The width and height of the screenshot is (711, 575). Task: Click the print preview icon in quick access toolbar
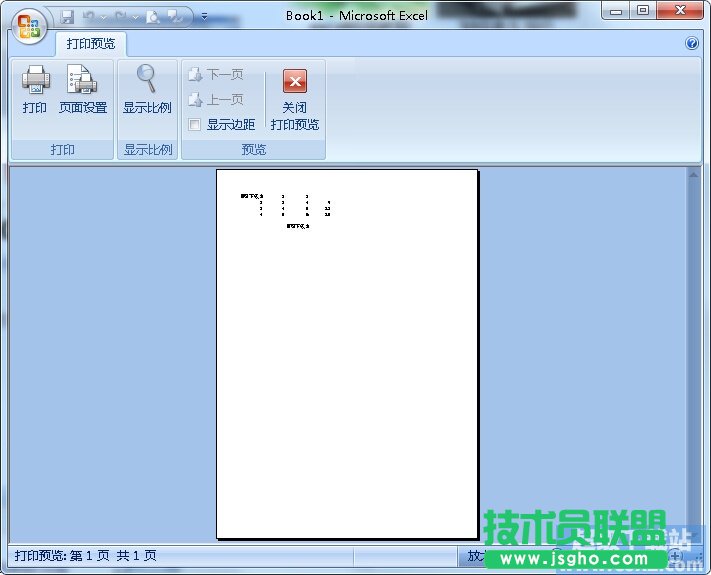point(153,16)
